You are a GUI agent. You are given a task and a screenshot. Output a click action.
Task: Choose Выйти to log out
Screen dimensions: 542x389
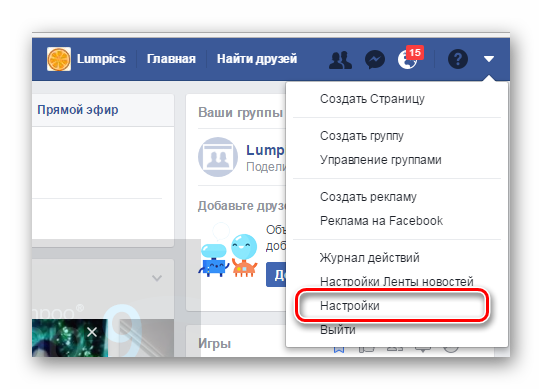[338, 330]
